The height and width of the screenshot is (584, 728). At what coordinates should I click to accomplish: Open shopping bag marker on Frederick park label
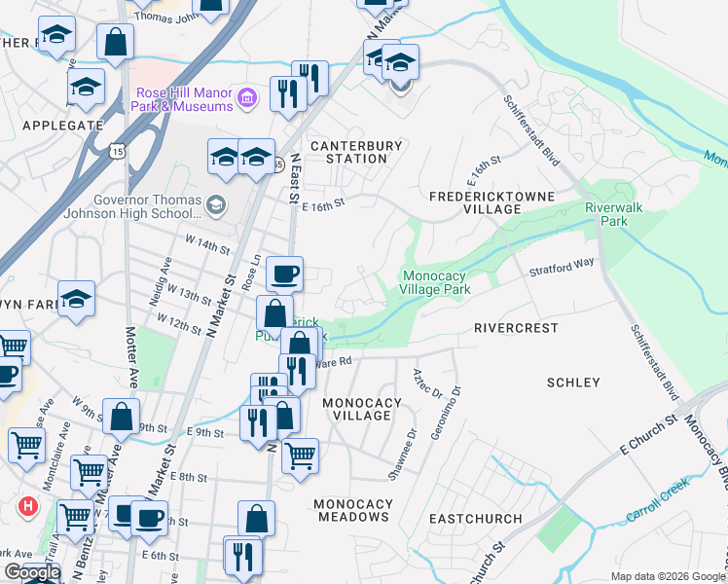click(x=300, y=346)
